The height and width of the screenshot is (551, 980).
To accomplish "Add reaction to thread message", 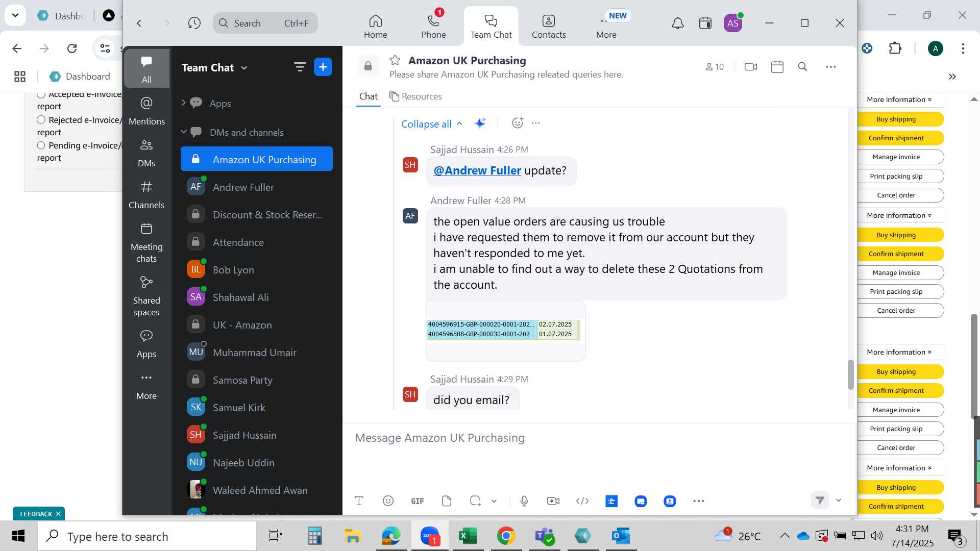I will [x=518, y=123].
